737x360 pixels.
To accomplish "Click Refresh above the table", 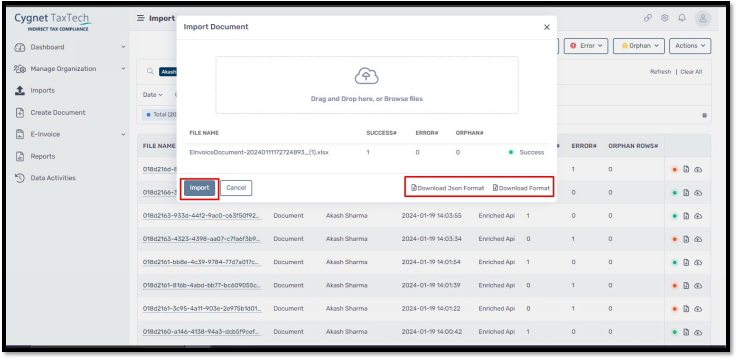I will pos(660,72).
